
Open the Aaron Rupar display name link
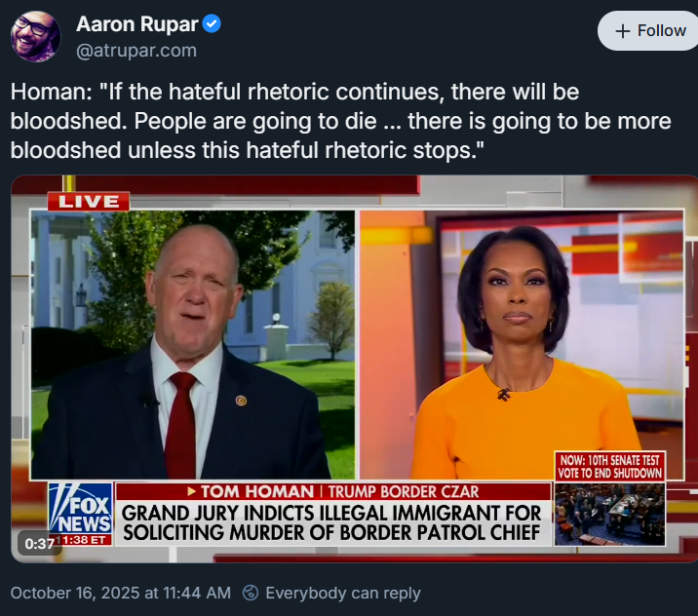click(x=137, y=24)
